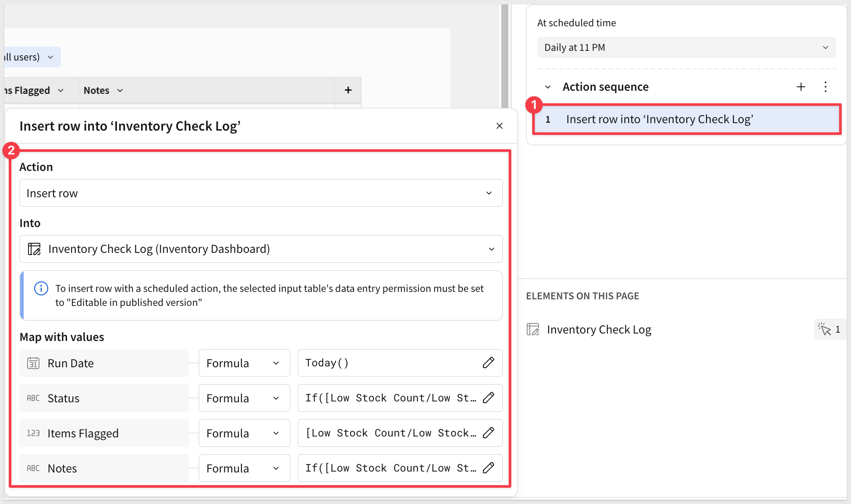Click the info icon in permission notice
The image size is (851, 504).
tap(41, 288)
